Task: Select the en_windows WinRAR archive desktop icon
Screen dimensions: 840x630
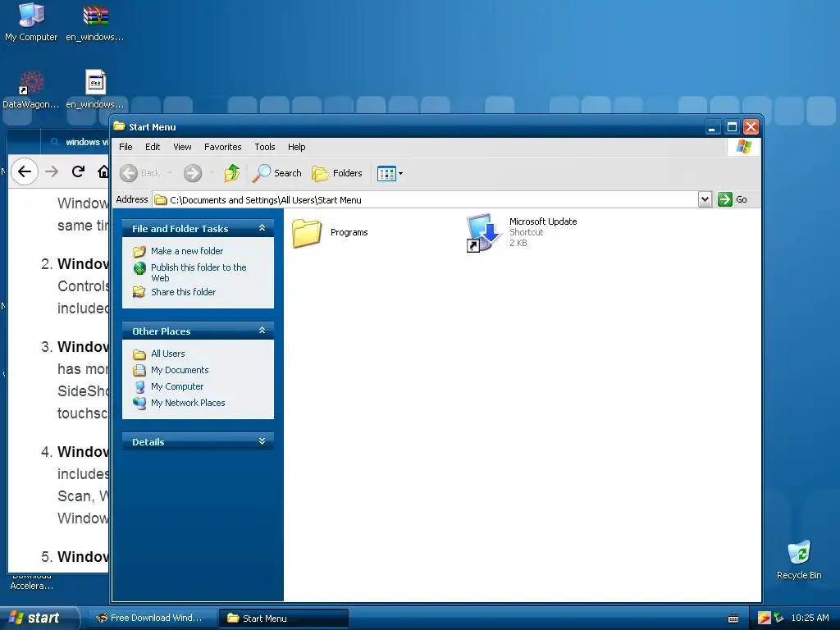Action: (x=95, y=22)
